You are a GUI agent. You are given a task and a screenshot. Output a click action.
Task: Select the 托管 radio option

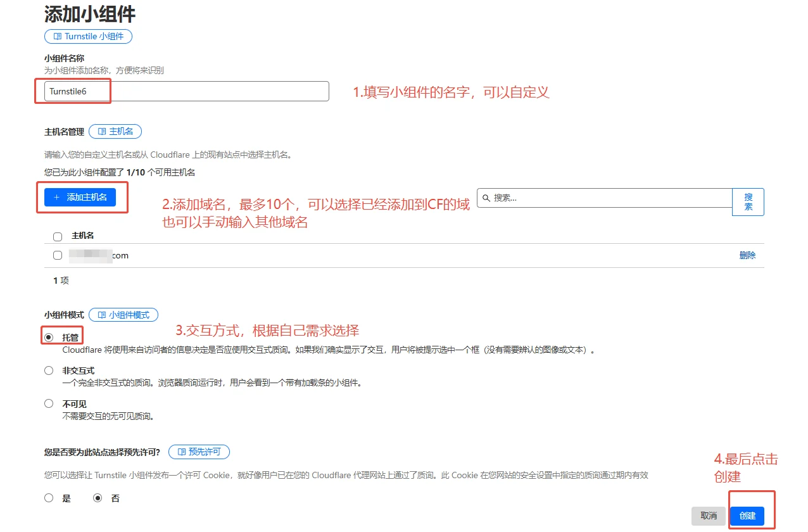click(49, 337)
